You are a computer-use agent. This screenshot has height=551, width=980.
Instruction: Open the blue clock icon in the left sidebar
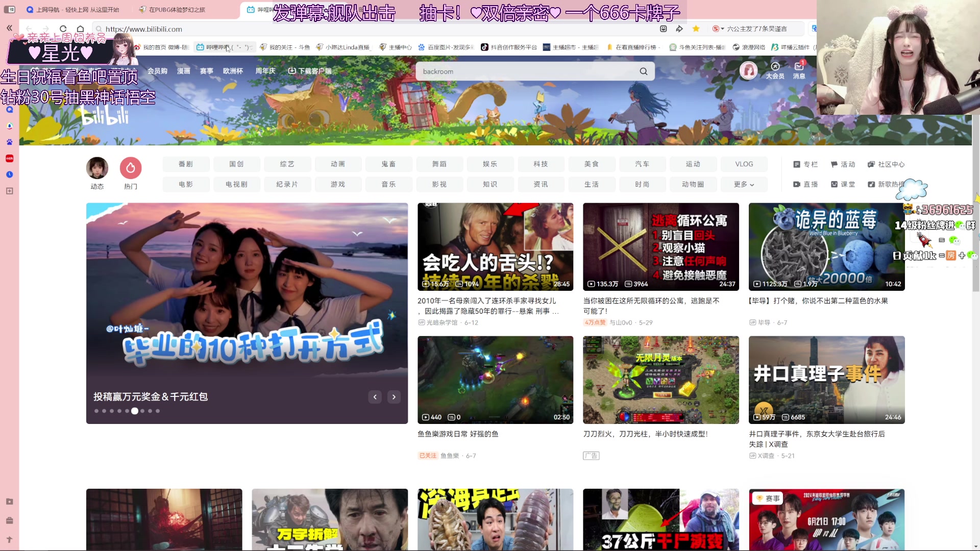point(9,174)
